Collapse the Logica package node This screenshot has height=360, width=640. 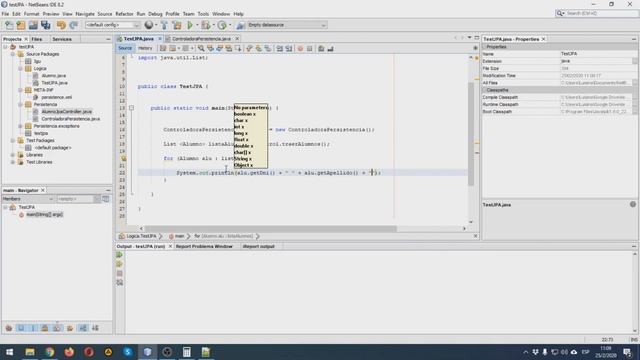click(x=20, y=69)
